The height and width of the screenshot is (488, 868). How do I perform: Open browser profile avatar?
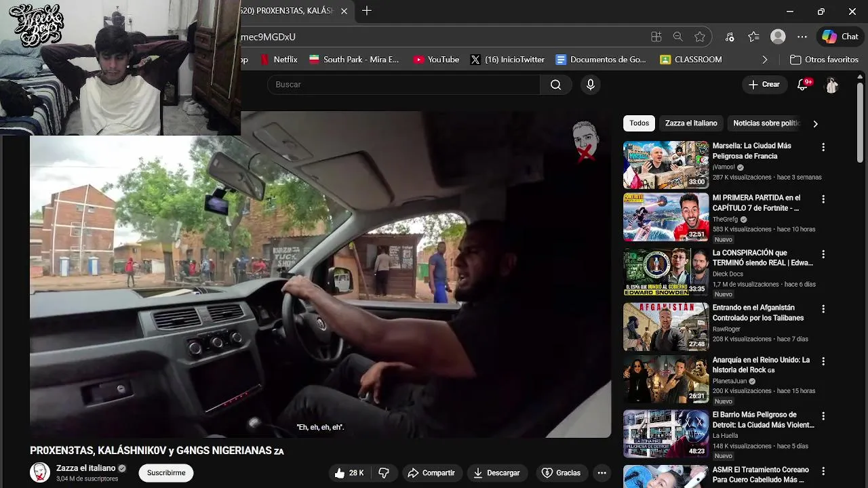point(778,37)
